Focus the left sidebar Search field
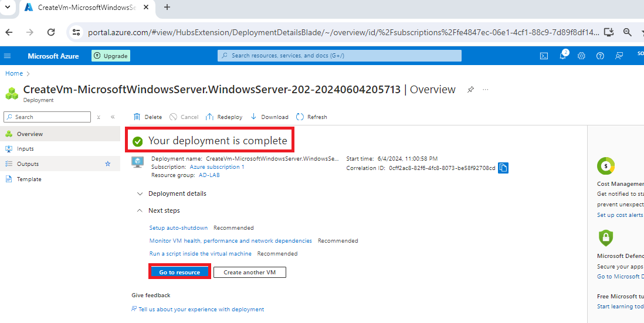This screenshot has height=323, width=644. pyautogui.click(x=48, y=117)
